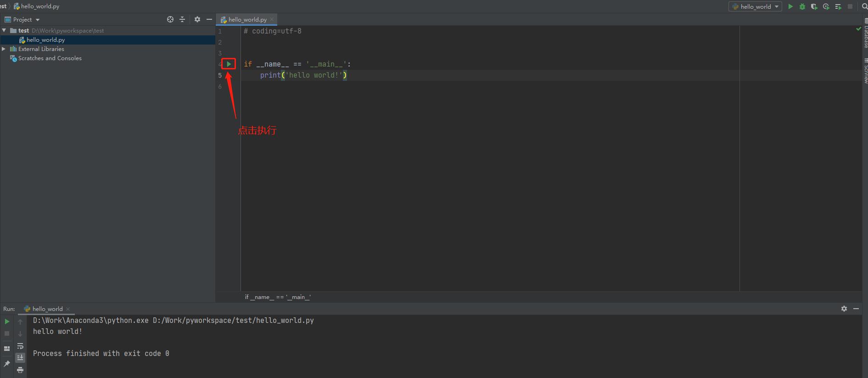Image resolution: width=868 pixels, height=378 pixels.
Task: Click the restore layout icon in Run panel
Action: point(7,349)
